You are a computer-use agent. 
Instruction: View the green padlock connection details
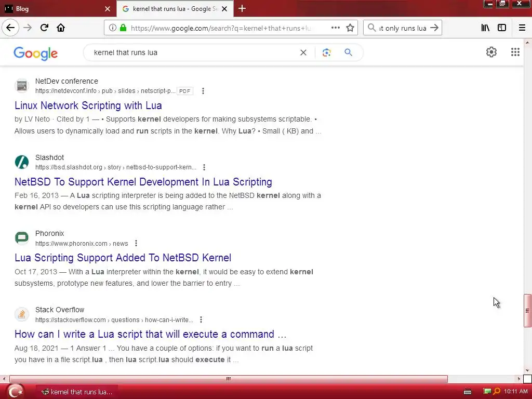[123, 28]
